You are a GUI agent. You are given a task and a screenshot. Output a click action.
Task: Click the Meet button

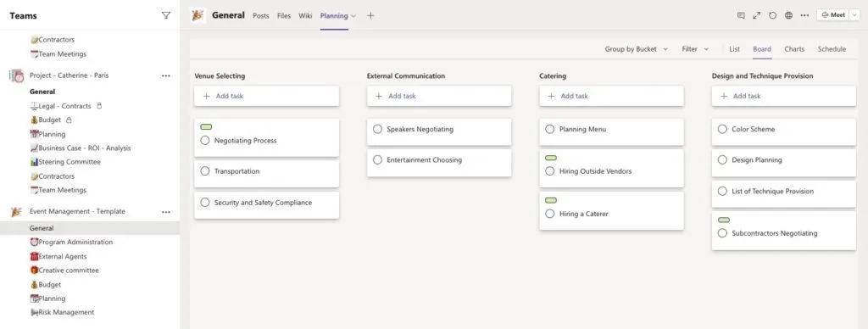[x=834, y=15]
